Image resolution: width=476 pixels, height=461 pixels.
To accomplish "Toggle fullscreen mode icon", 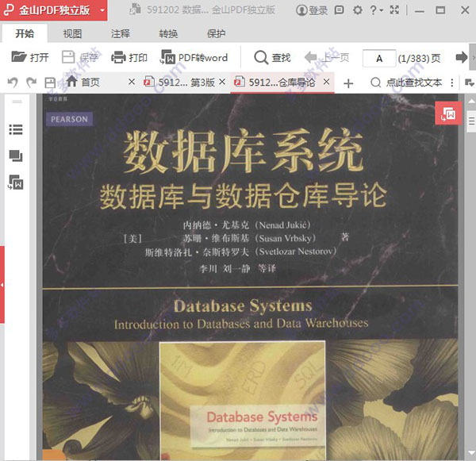I will 394,10.
